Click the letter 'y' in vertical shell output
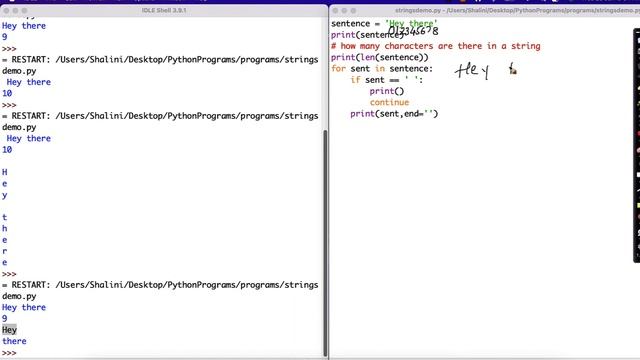The width and height of the screenshot is (640, 360). coord(4,195)
